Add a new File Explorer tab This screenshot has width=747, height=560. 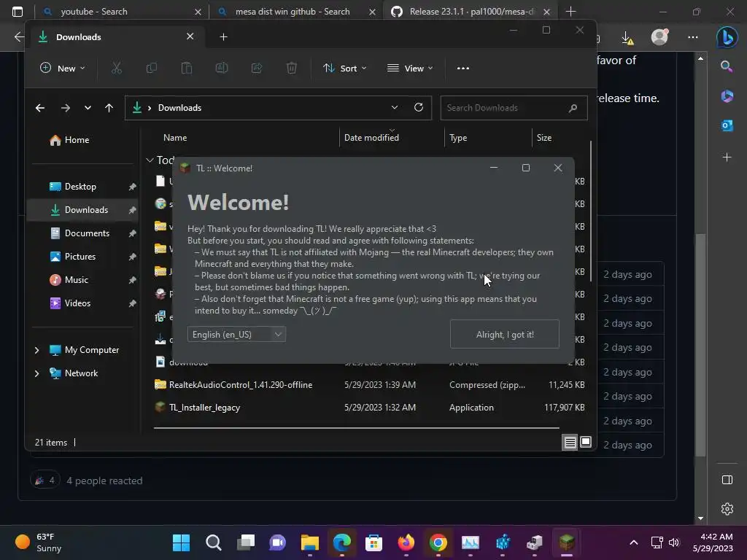pos(223,36)
